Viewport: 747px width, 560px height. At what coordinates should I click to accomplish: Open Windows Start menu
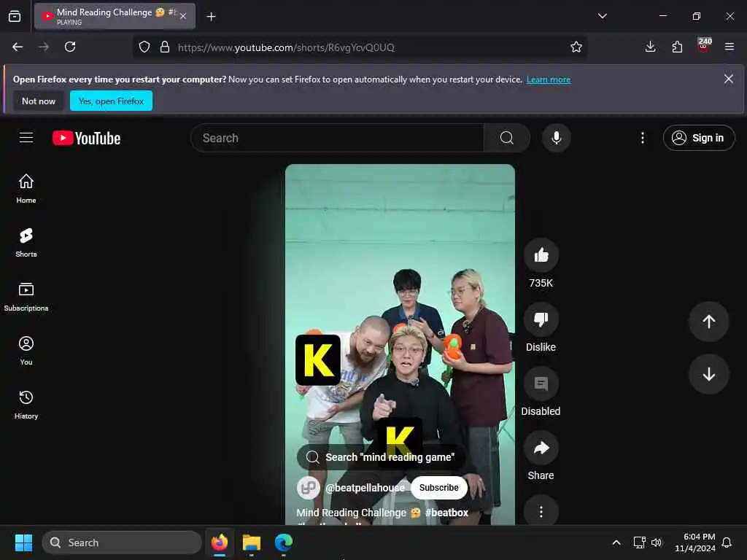tap(23, 542)
